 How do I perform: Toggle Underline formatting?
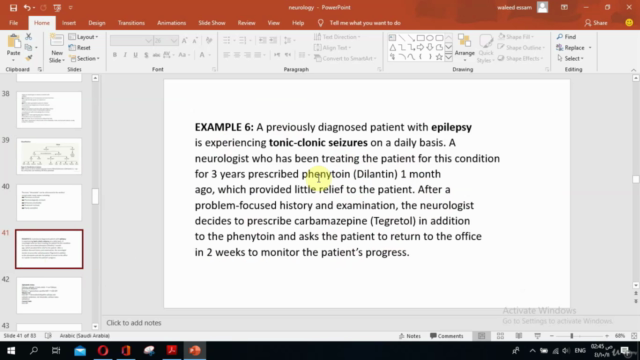pos(136,55)
